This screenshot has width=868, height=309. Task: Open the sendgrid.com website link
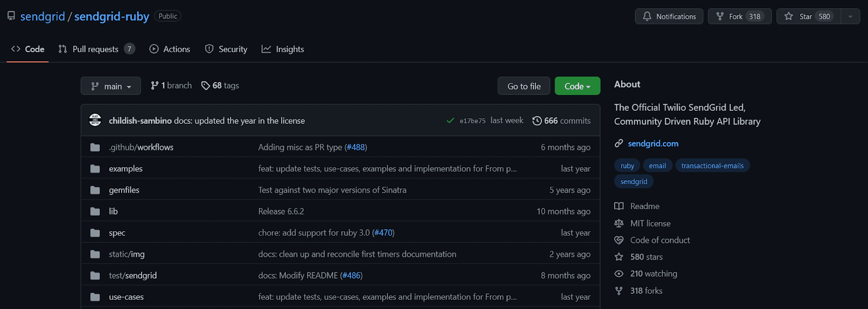click(x=653, y=143)
